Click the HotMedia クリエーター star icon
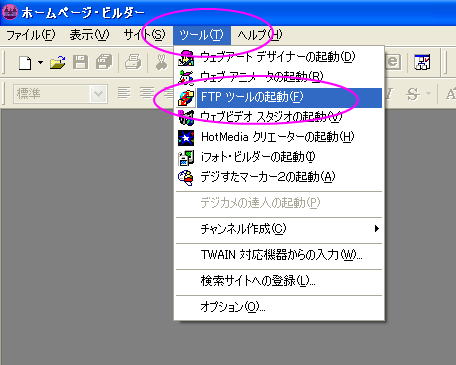Viewport: 456px width, 365px height. pos(186,138)
